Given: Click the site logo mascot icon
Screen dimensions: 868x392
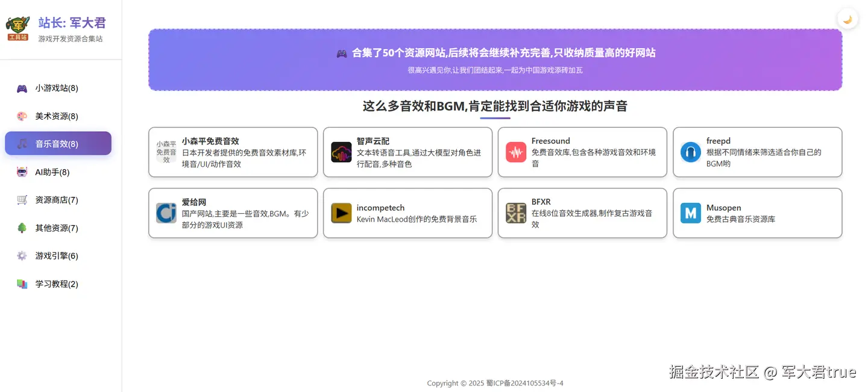Looking at the screenshot, I should click(x=18, y=28).
